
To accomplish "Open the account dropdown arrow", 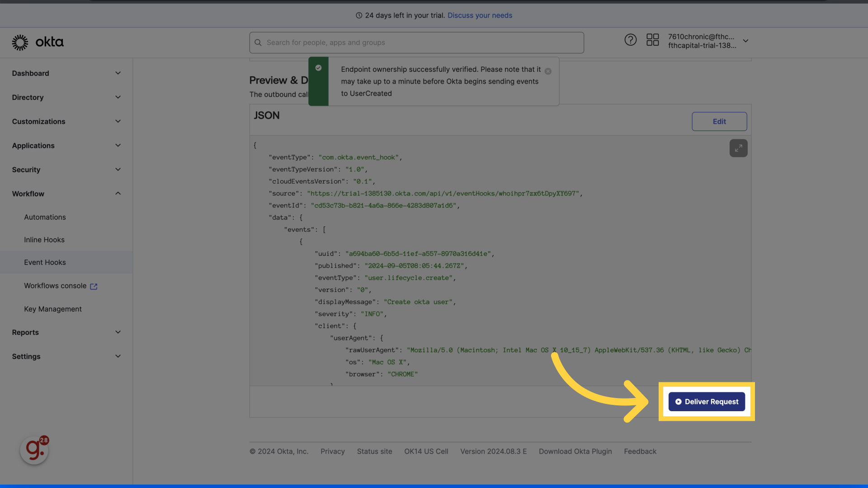I will (745, 41).
